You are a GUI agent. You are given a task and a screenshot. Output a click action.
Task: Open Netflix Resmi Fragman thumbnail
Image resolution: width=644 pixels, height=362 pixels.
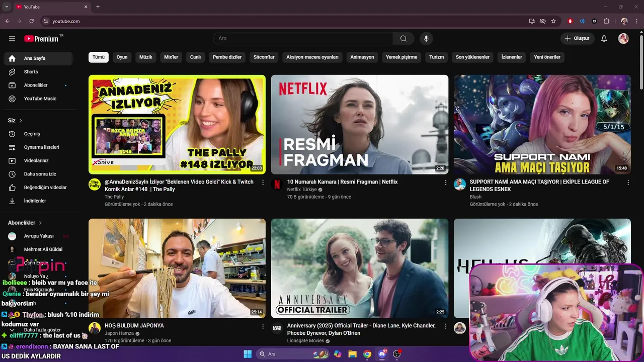[x=360, y=125]
